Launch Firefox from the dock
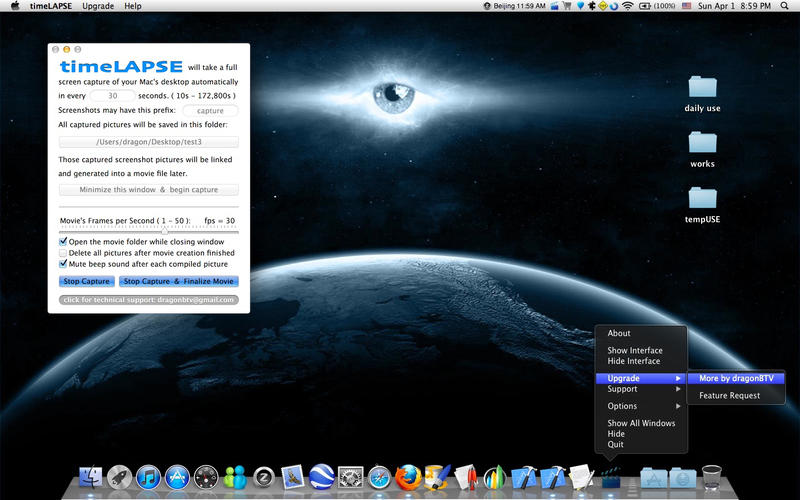800x500 pixels. (409, 478)
